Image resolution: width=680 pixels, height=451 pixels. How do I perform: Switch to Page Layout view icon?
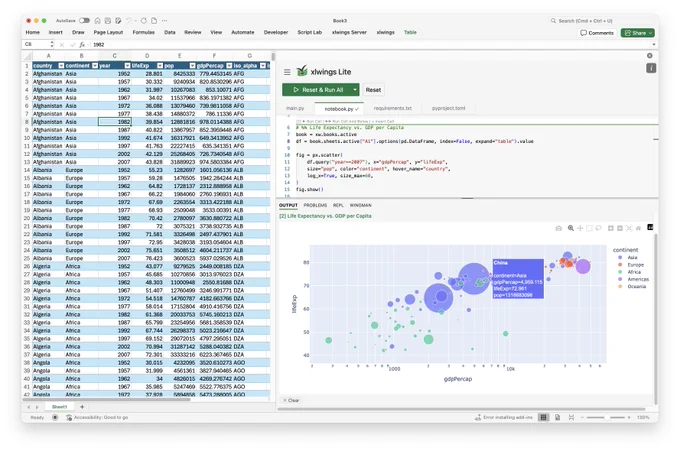tap(557, 417)
